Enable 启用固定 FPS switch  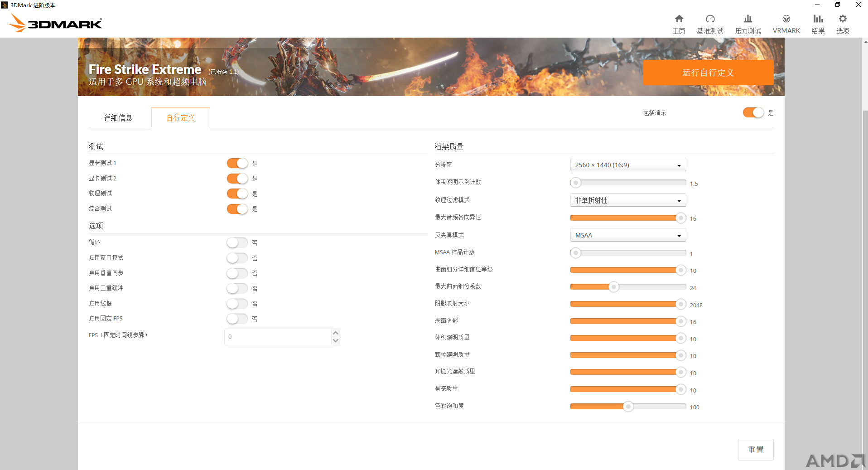point(237,319)
